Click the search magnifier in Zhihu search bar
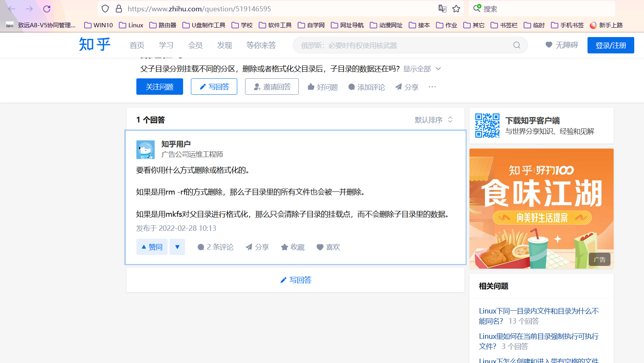This screenshot has height=363, width=644. [516, 45]
